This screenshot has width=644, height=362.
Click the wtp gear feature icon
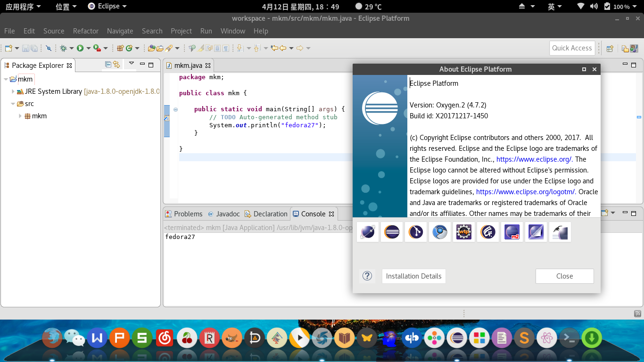464,232
